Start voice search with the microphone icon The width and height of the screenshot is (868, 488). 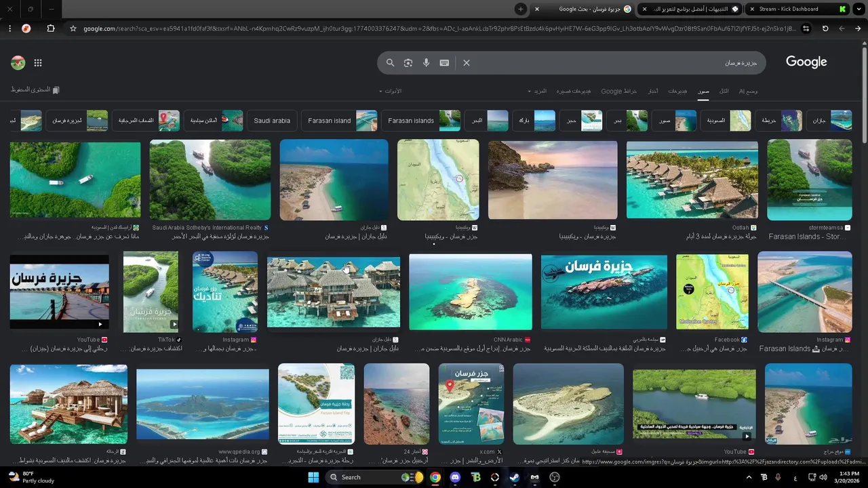coord(427,62)
